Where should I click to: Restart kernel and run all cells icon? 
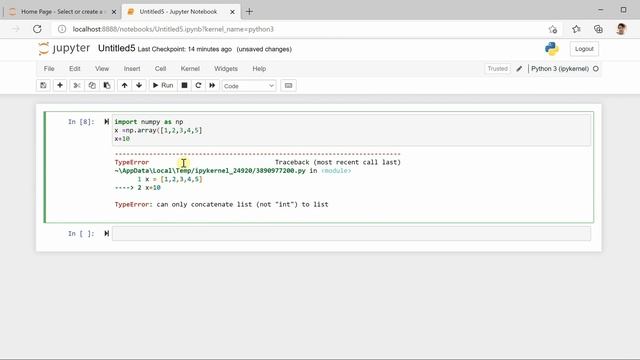(x=212, y=85)
